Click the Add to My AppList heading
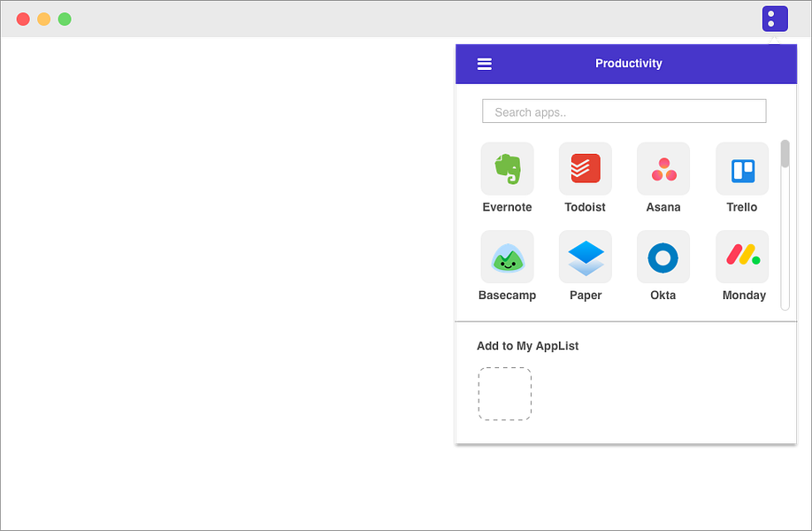The height and width of the screenshot is (531, 812). (527, 346)
